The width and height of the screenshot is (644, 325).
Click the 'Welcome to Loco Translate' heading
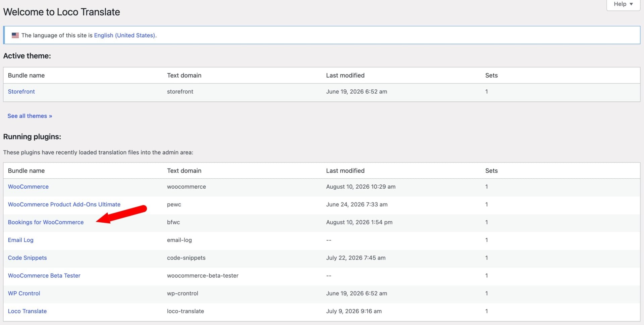coord(62,12)
